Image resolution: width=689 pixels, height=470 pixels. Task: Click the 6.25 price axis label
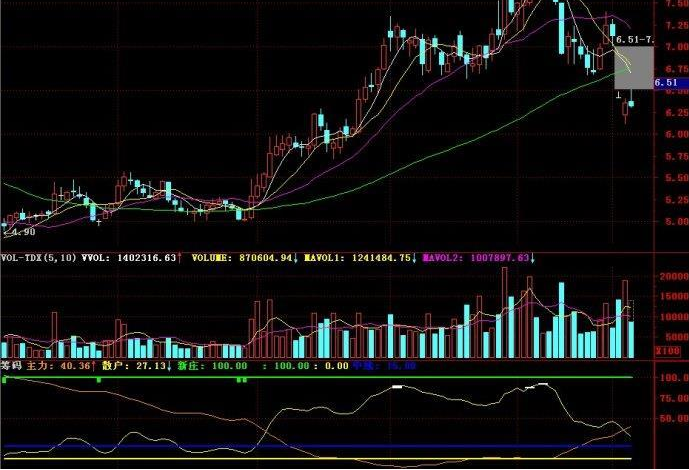point(677,112)
